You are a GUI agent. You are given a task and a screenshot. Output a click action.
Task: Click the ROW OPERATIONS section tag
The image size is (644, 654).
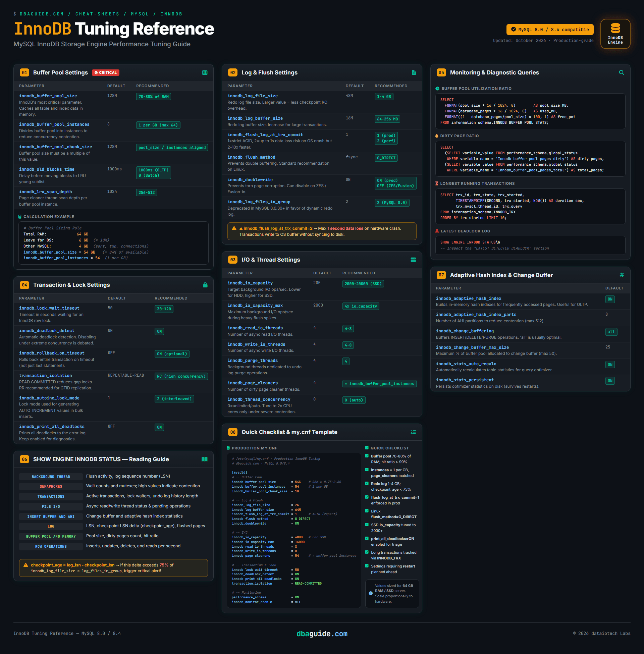51,546
